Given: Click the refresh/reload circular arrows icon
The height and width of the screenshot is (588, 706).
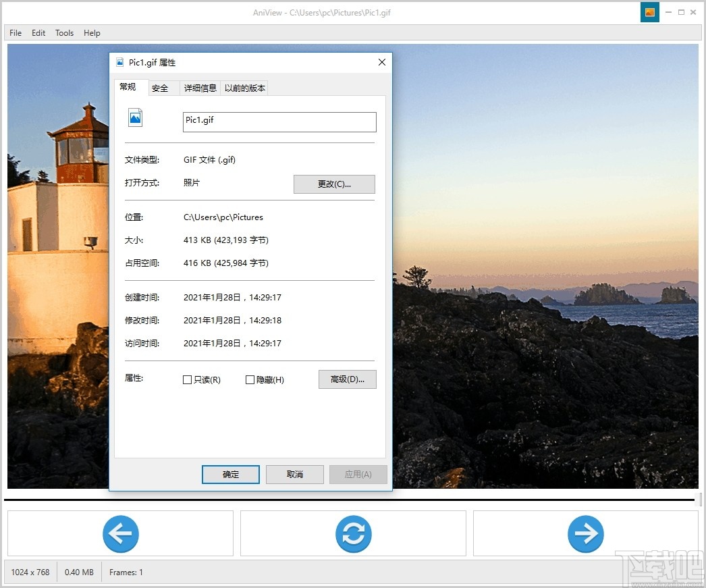Looking at the screenshot, I should (x=354, y=533).
